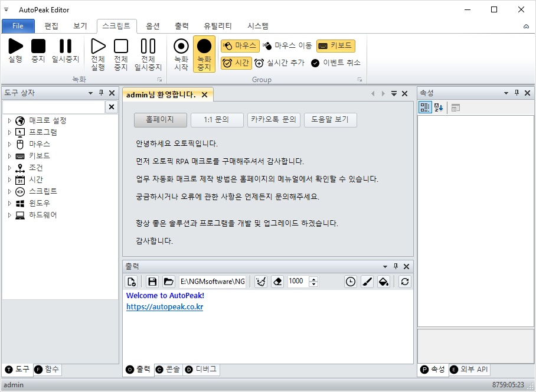Click 전체 중지 outlined stop icon
The width and height of the screenshot is (536, 392).
pos(121,46)
